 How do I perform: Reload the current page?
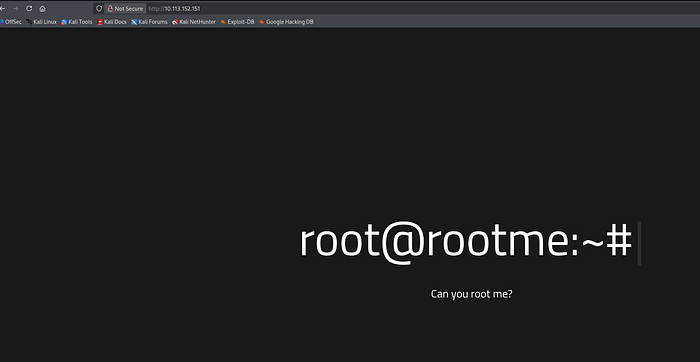point(29,8)
